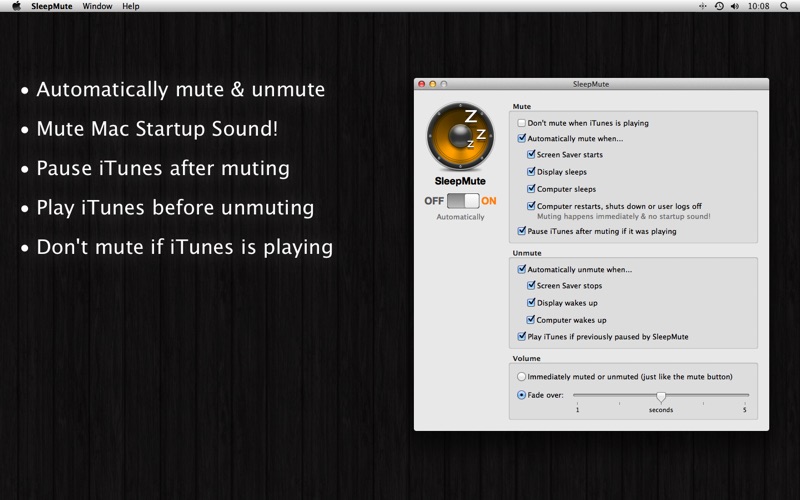Click 'Play iTunes before unmuting' bullet text
Image resolution: width=800 pixels, height=500 pixels.
click(x=175, y=208)
